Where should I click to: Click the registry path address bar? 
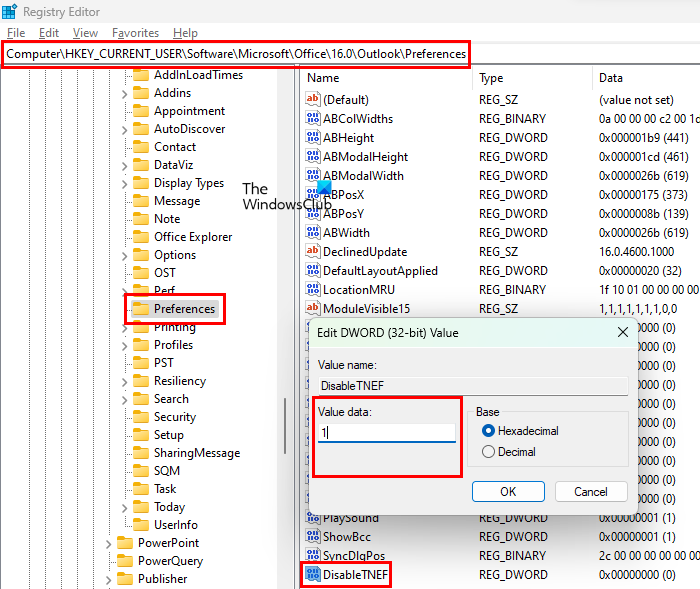[x=236, y=54]
